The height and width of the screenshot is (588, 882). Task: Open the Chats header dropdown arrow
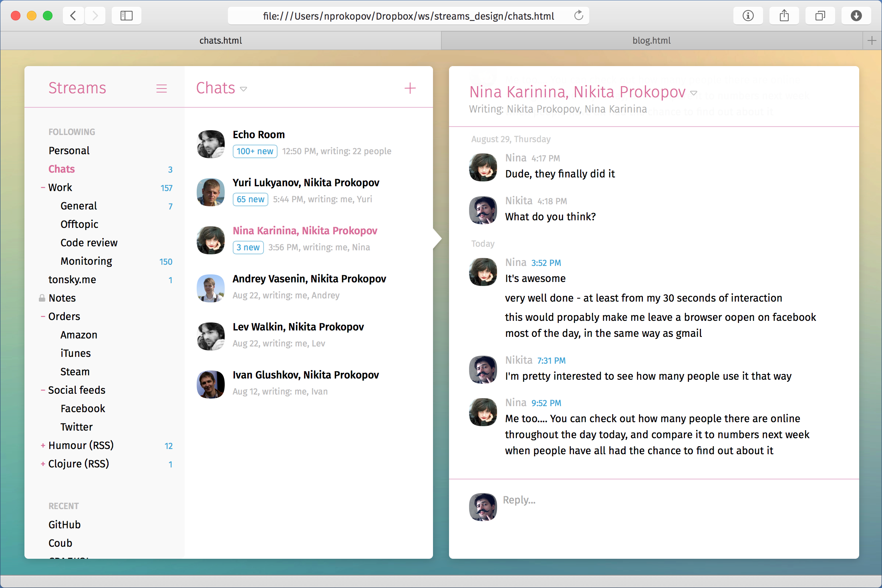(244, 89)
